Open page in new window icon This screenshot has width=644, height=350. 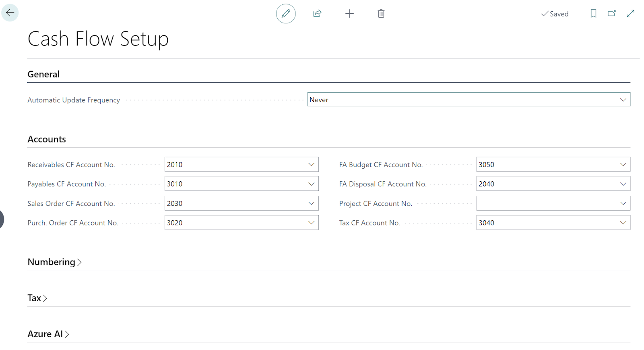(x=612, y=14)
